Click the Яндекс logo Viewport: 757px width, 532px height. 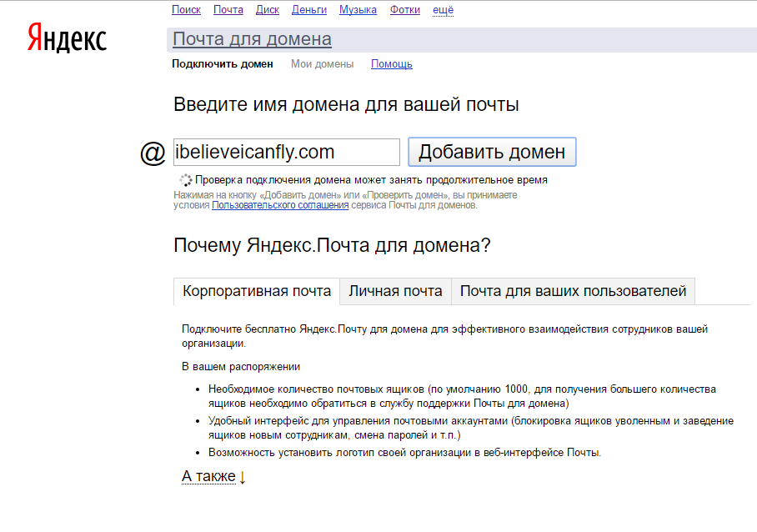[67, 38]
